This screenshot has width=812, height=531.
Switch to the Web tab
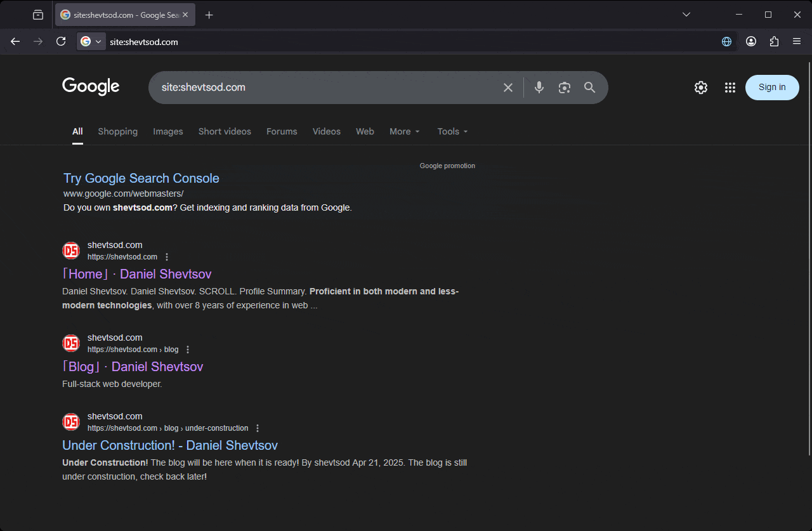[x=365, y=131]
